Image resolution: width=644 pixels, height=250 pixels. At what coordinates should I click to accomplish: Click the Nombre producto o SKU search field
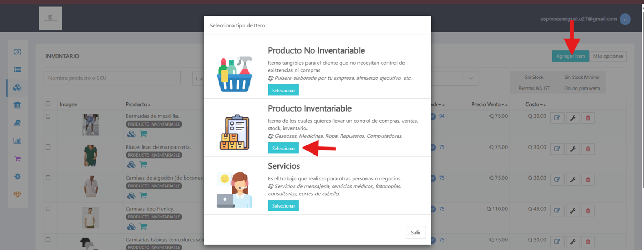pyautogui.click(x=113, y=78)
